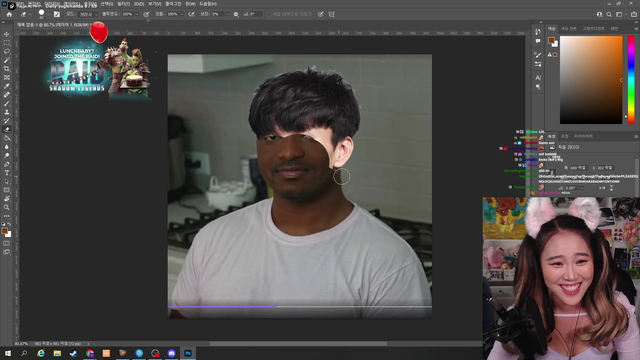This screenshot has width=640, height=360.
Task: Toggle Quick Mask mode
Action: pyautogui.click(x=7, y=243)
